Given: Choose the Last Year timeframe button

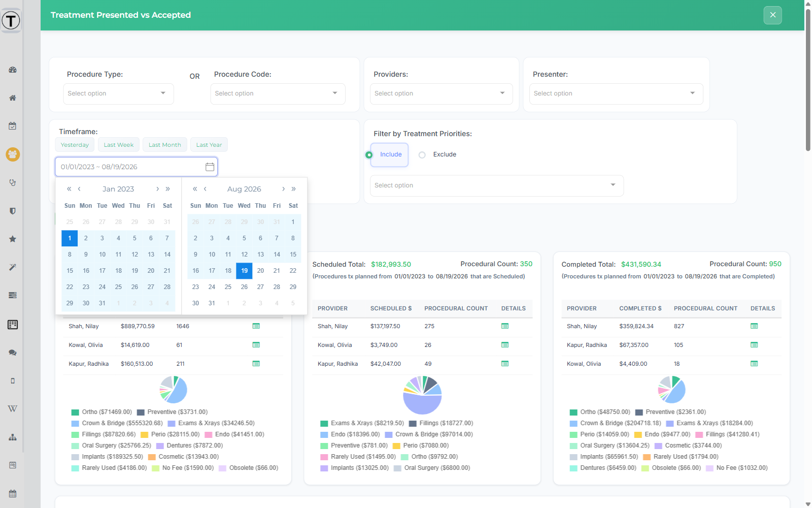Looking at the screenshot, I should (209, 145).
